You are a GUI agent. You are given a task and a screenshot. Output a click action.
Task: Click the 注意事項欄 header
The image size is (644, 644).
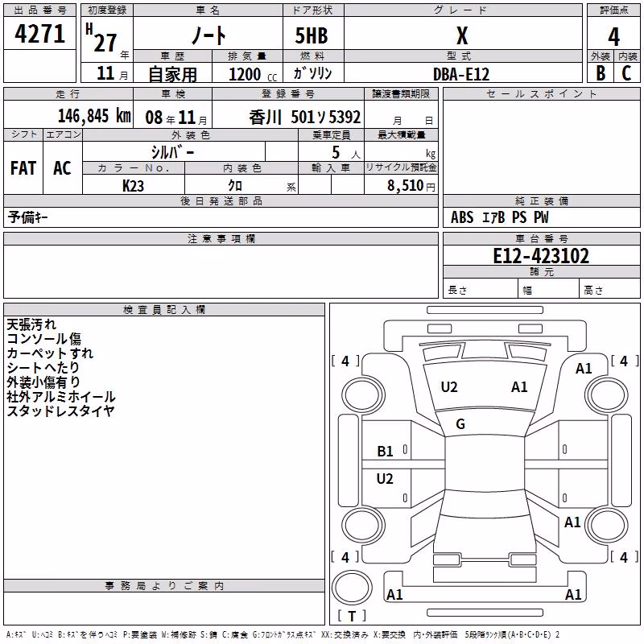221,238
